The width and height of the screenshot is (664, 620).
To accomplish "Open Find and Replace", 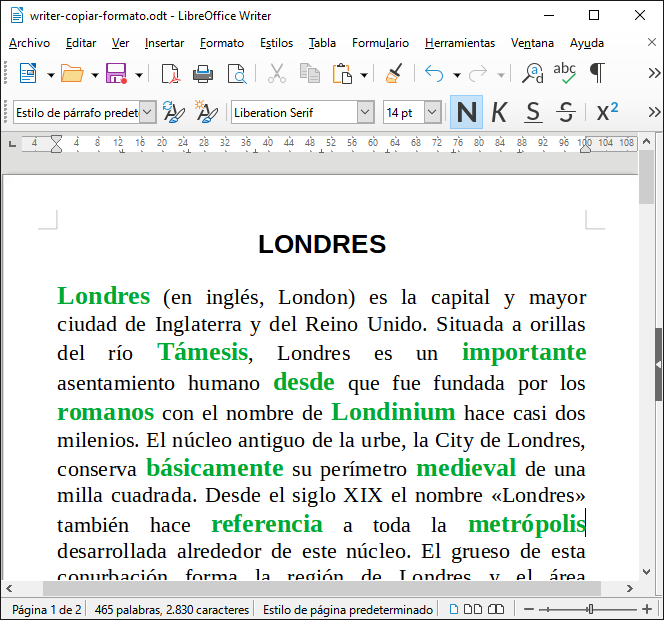I will pos(533,74).
